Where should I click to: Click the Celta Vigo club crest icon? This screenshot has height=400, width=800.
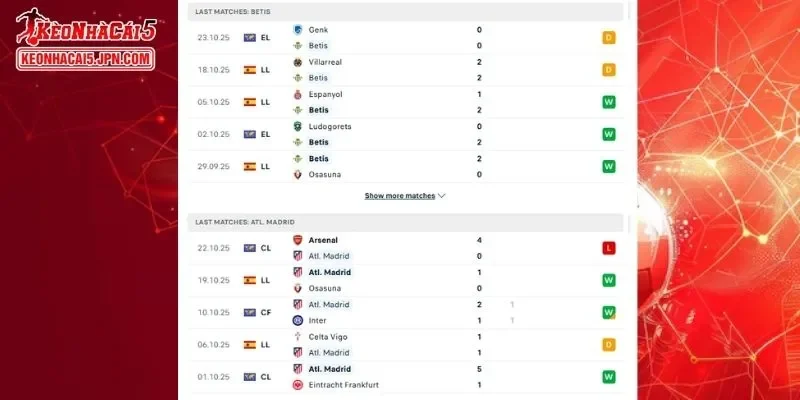[x=297, y=336]
